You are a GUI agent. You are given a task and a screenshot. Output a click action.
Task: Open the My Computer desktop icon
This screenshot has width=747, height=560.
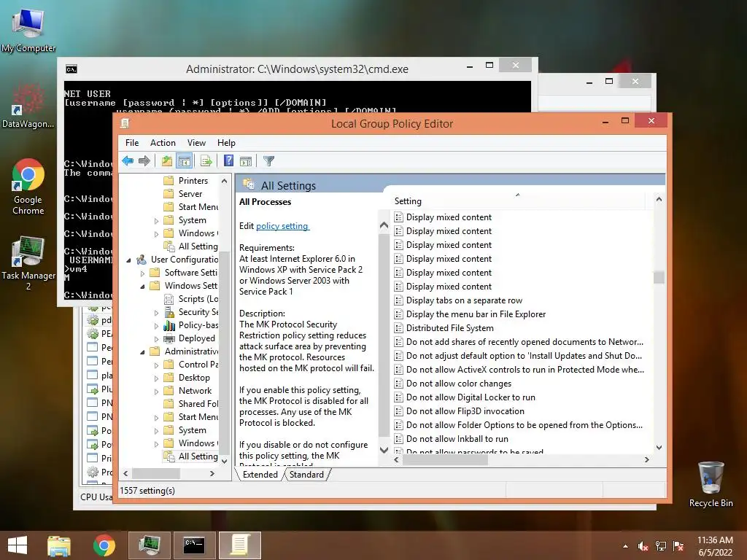28,29
